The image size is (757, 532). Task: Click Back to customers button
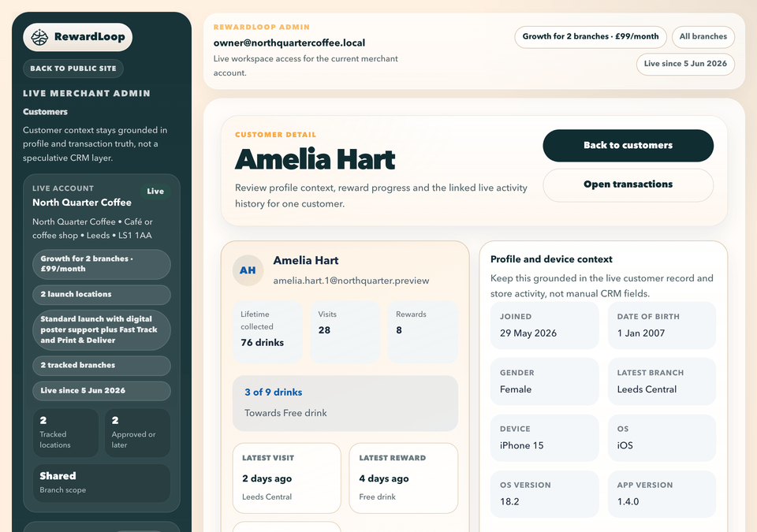click(x=628, y=145)
